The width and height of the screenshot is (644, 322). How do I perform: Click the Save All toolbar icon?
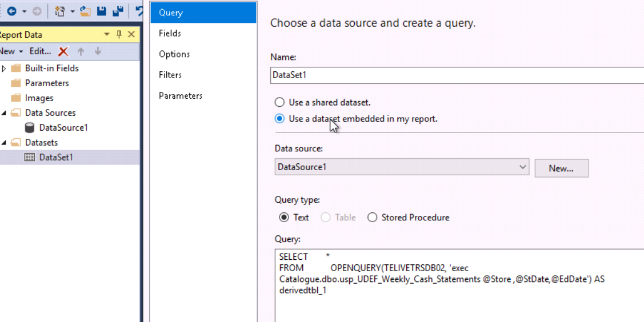(118, 11)
